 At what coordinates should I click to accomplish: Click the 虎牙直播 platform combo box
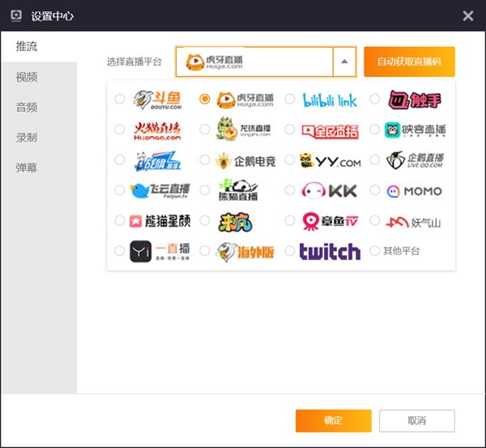266,62
